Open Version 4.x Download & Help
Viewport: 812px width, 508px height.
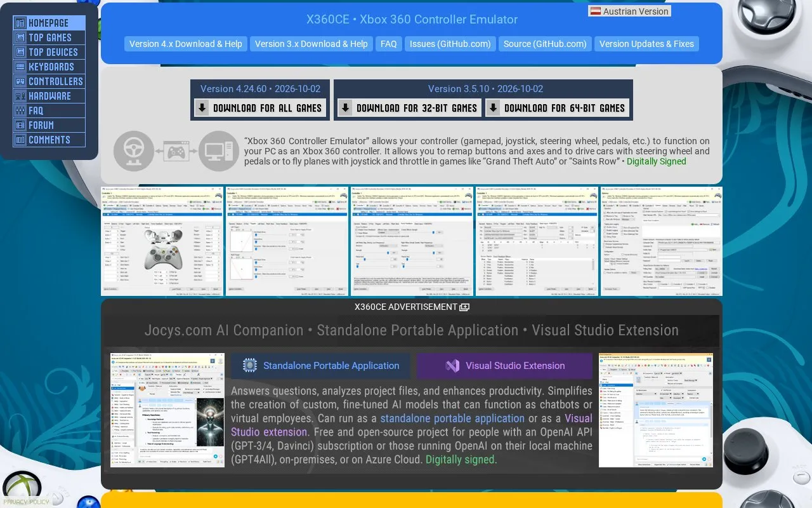[186, 44]
